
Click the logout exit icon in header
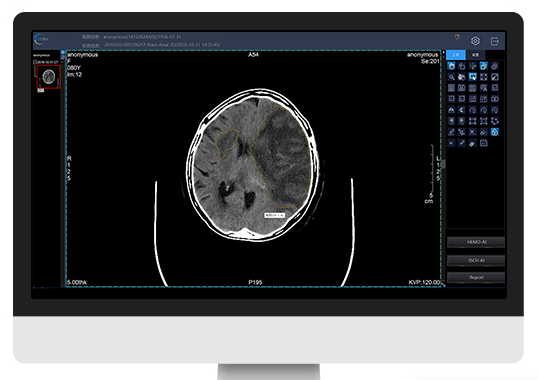[x=494, y=41]
